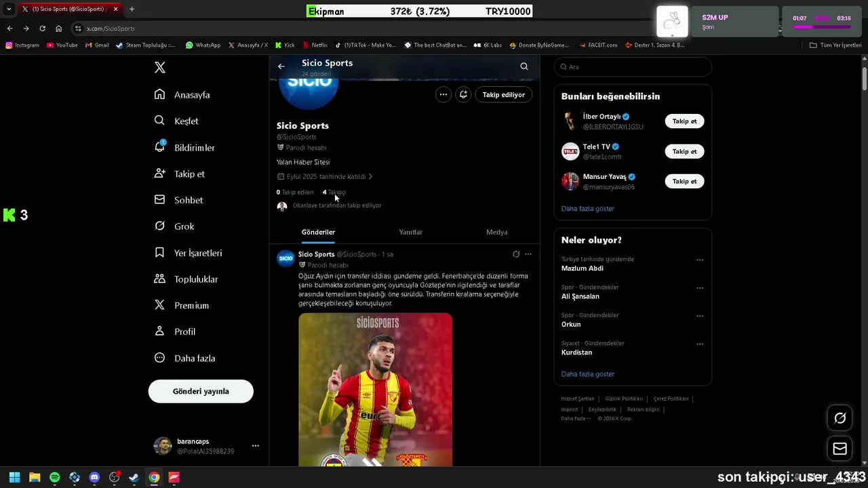This screenshot has height=488, width=868.
Task: Switch to the Medya tab
Action: [x=497, y=232]
